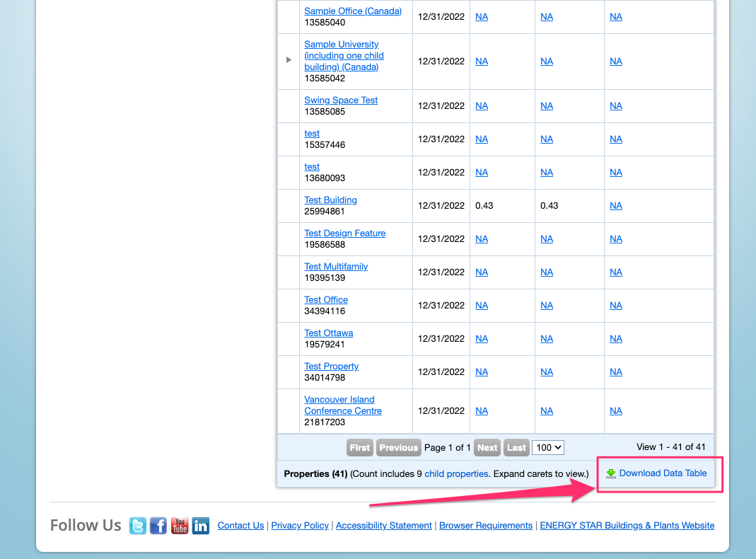
Task: Click the Next page button
Action: tap(487, 447)
